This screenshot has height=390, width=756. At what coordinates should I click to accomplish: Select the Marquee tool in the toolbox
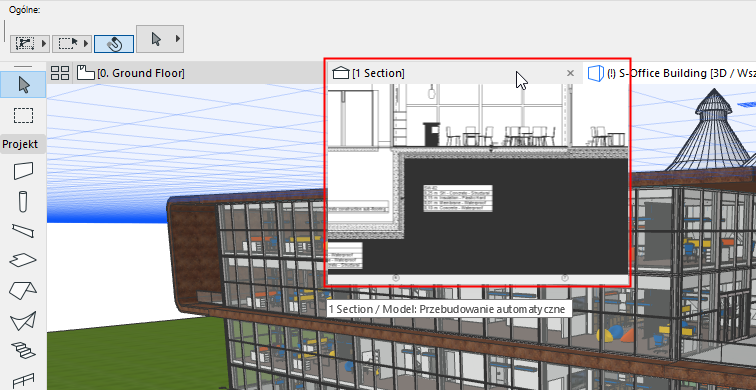[x=23, y=116]
